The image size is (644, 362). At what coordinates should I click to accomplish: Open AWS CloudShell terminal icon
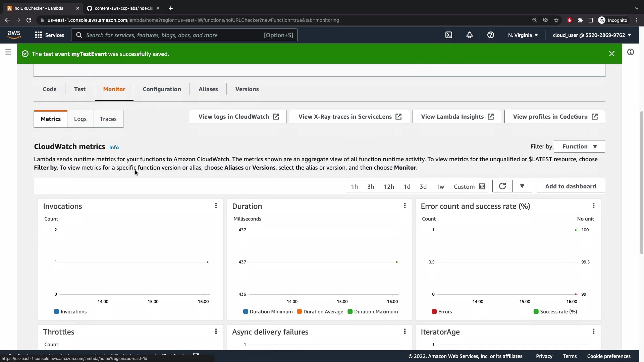pyautogui.click(x=448, y=35)
